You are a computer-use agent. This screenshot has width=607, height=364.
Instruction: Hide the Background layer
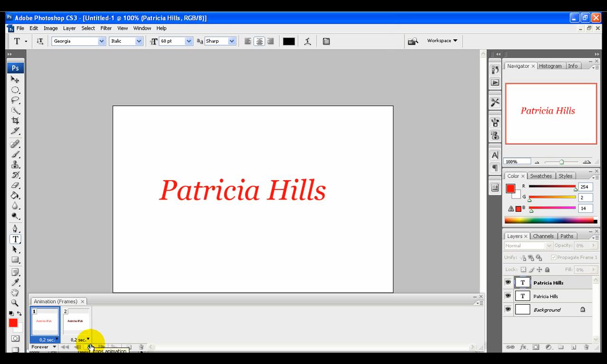tap(508, 309)
